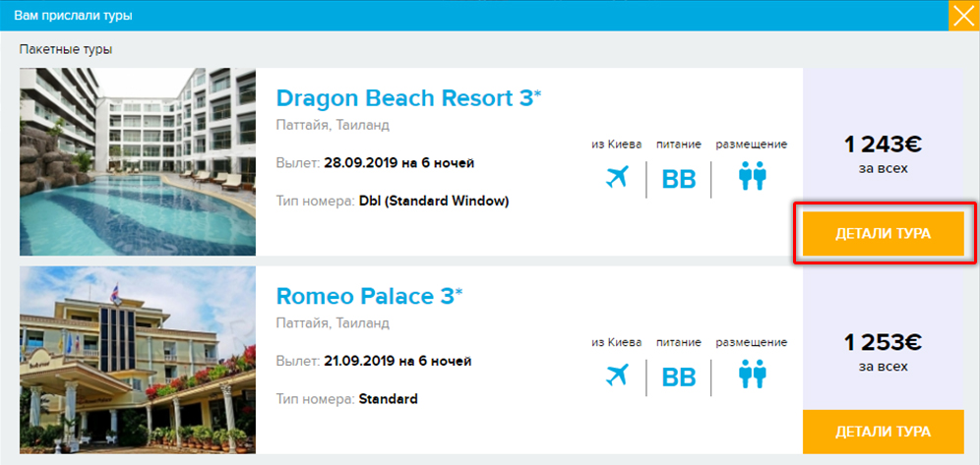Open tour details for Dragon Beach Resort
The width and height of the screenshot is (980, 465).
coord(883,234)
